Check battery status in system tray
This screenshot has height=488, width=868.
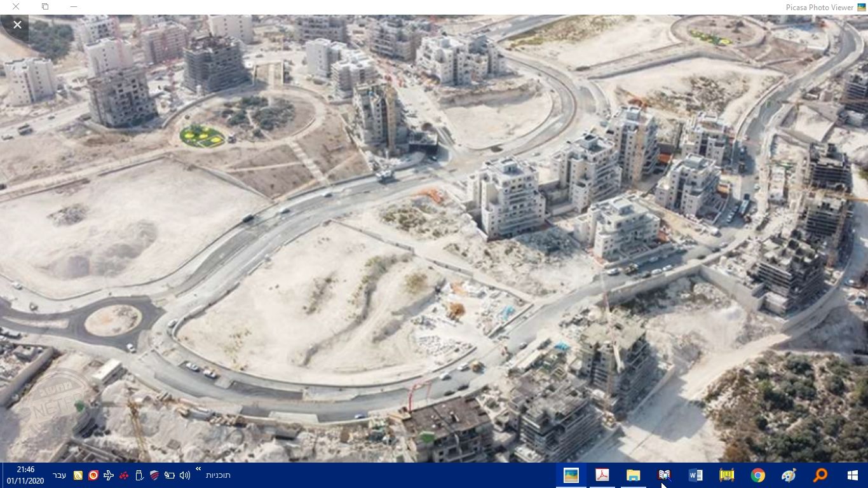click(170, 475)
